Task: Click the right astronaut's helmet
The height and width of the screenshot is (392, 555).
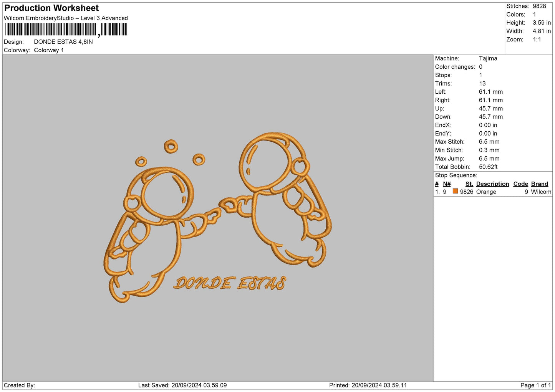Action: (x=268, y=162)
